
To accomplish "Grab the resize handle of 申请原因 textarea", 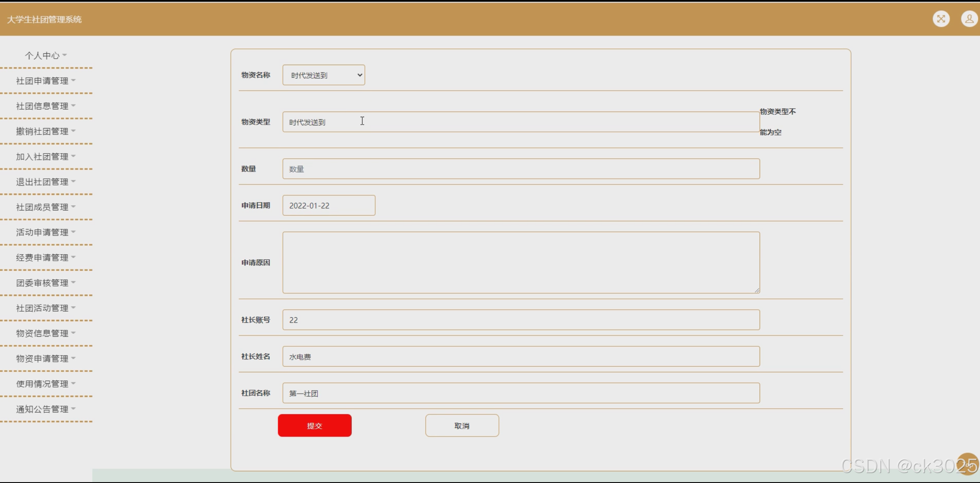I will [x=757, y=290].
